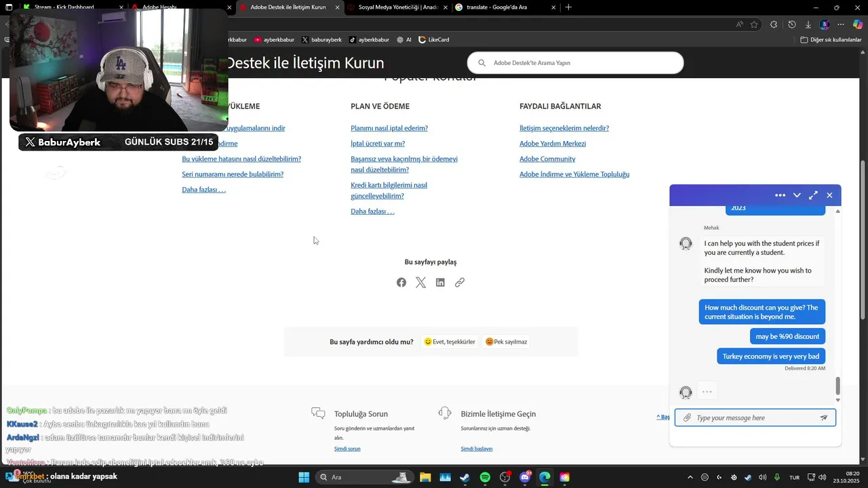Click 'Şimdi sorun' community link
The height and width of the screenshot is (488, 868).
pos(347,449)
